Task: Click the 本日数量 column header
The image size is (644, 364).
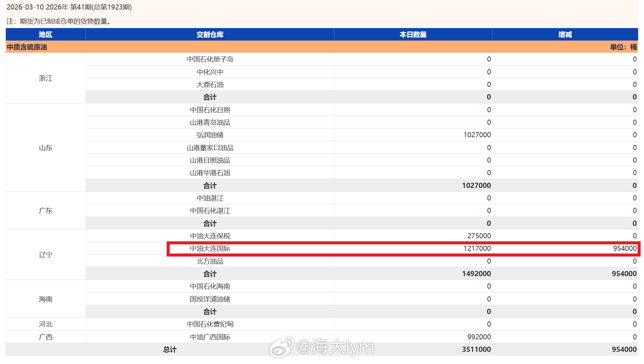Action: pyautogui.click(x=413, y=34)
